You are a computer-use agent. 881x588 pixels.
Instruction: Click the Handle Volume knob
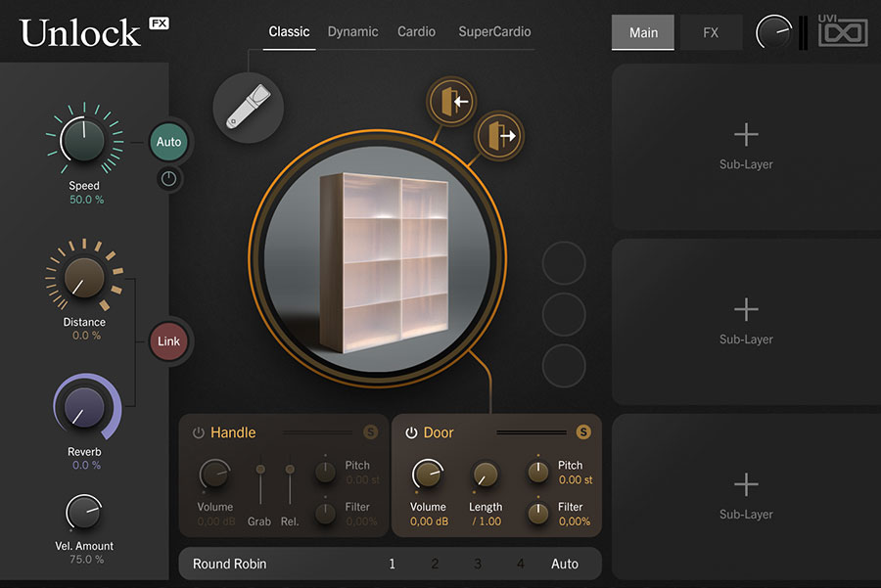click(x=214, y=475)
